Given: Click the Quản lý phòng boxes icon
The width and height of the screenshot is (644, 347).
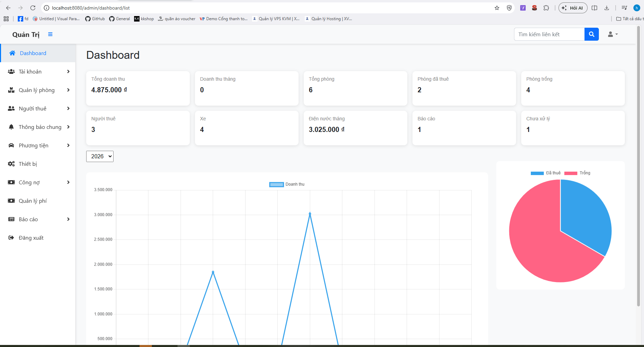Looking at the screenshot, I should click(x=11, y=90).
